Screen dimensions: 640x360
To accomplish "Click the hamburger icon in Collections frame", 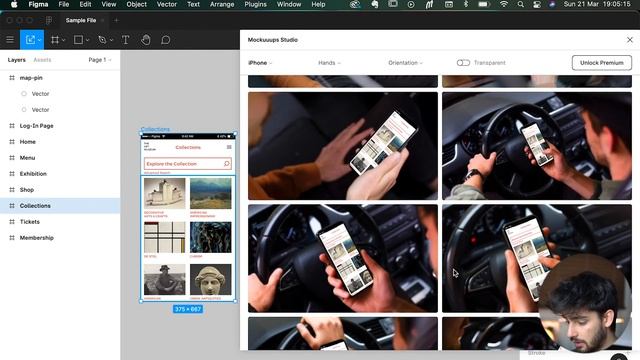I will pyautogui.click(x=229, y=147).
